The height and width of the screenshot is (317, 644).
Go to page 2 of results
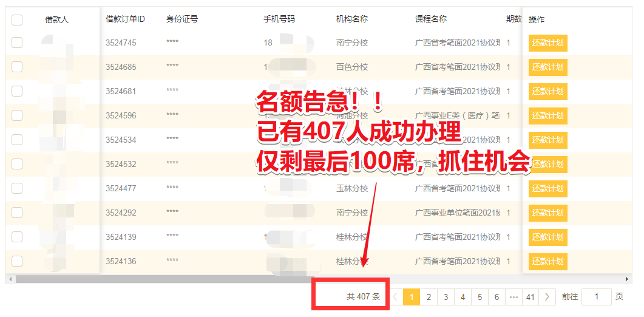click(429, 297)
